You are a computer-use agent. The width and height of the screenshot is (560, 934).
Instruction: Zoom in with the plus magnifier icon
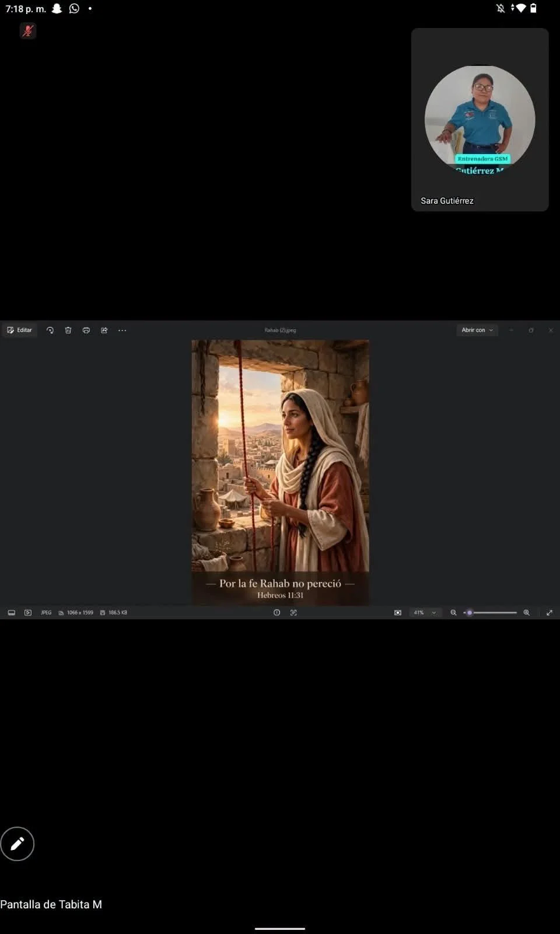[x=527, y=613]
